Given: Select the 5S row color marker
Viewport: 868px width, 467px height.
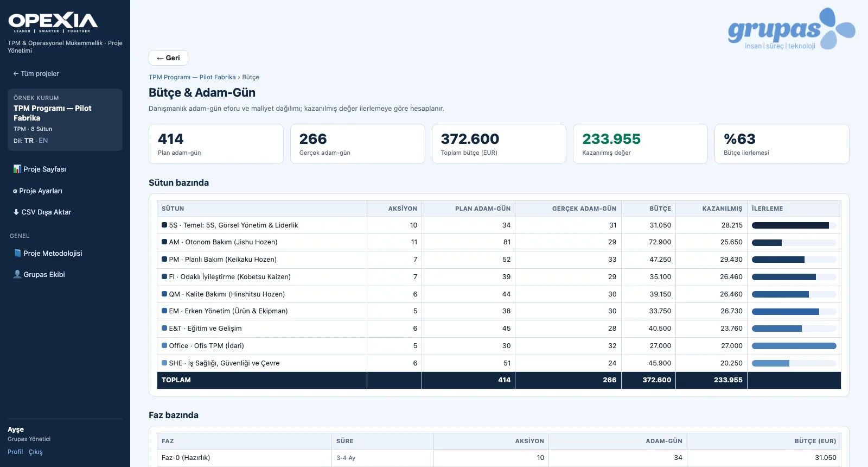Looking at the screenshot, I should tap(164, 225).
